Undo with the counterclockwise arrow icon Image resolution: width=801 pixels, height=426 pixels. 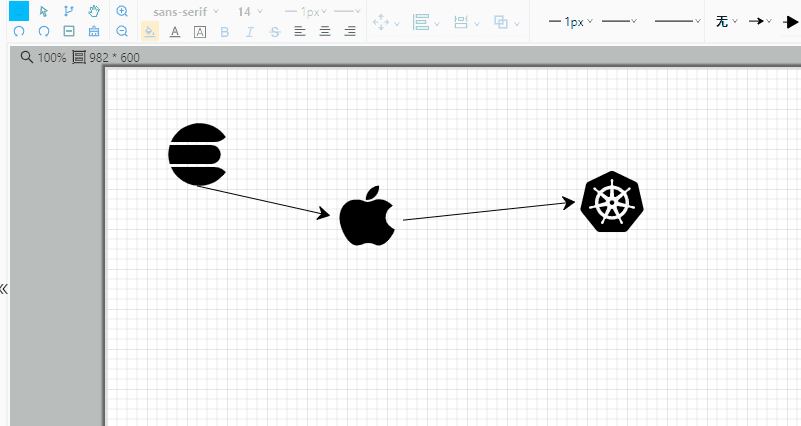19,31
